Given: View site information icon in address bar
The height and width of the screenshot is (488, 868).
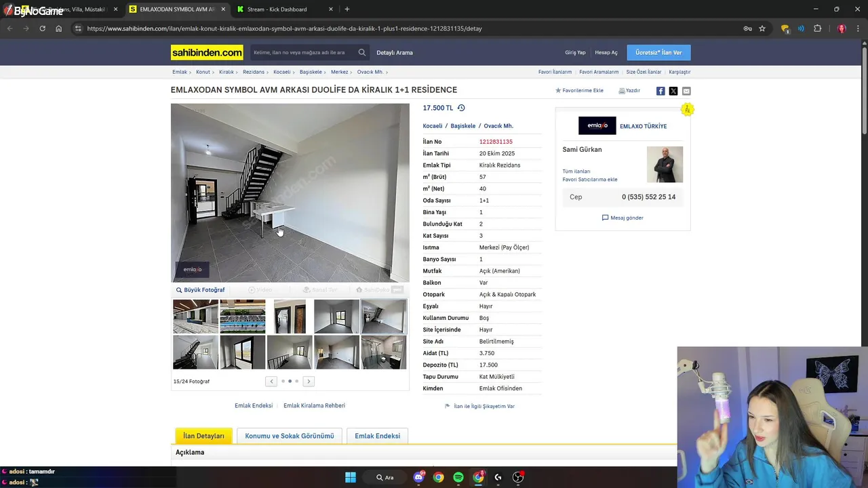Looking at the screenshot, I should [78, 28].
